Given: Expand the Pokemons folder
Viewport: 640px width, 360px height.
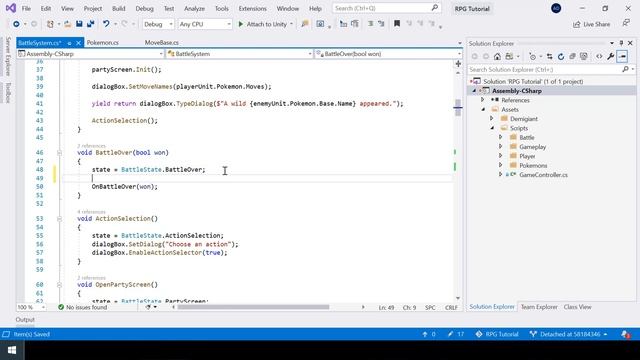Looking at the screenshot, I should click(501, 165).
